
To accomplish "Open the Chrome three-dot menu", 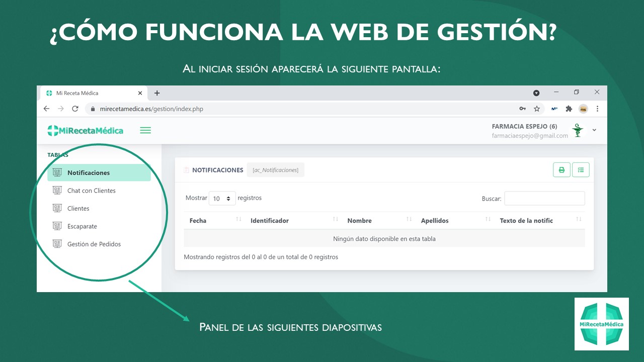I will (597, 109).
